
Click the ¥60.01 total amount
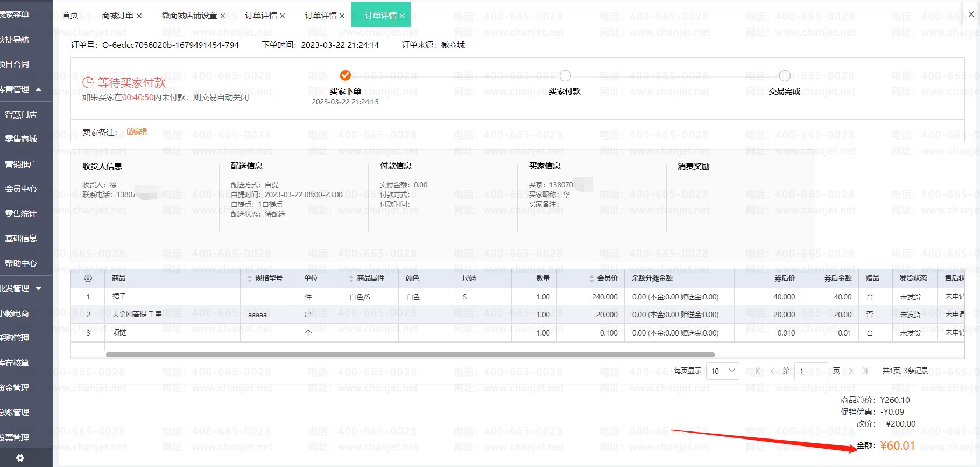coord(898,445)
